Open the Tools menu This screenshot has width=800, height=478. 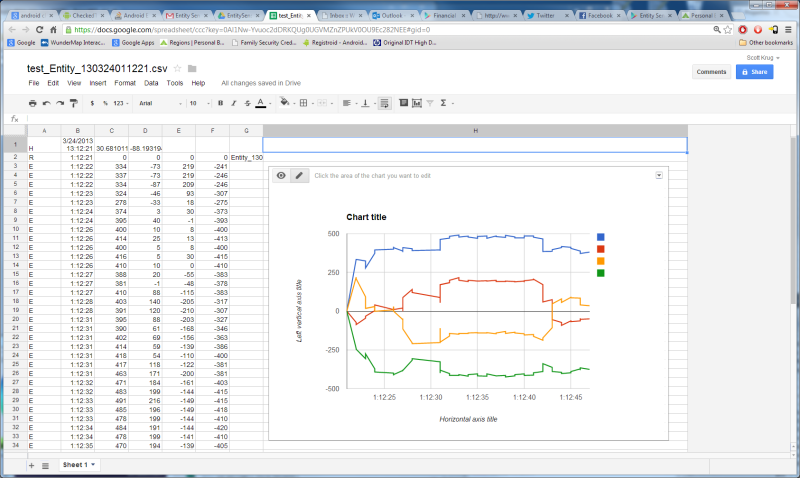[174, 83]
